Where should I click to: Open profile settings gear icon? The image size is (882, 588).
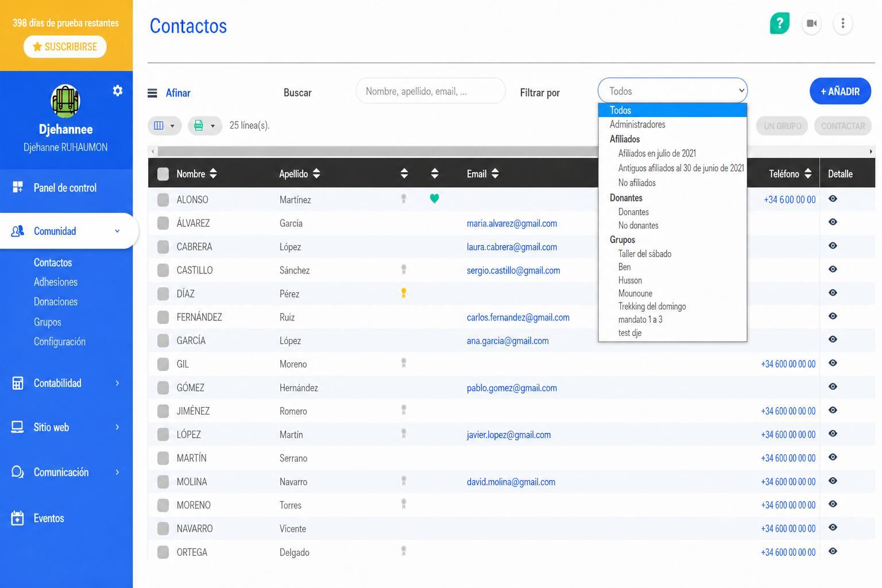(x=118, y=91)
